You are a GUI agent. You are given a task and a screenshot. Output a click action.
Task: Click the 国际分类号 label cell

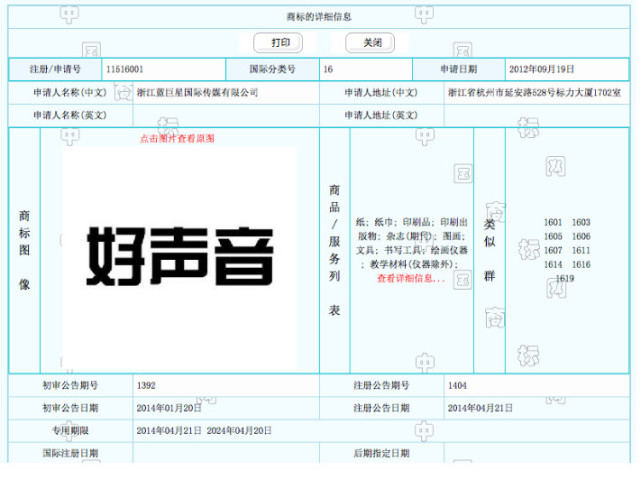[x=272, y=69]
